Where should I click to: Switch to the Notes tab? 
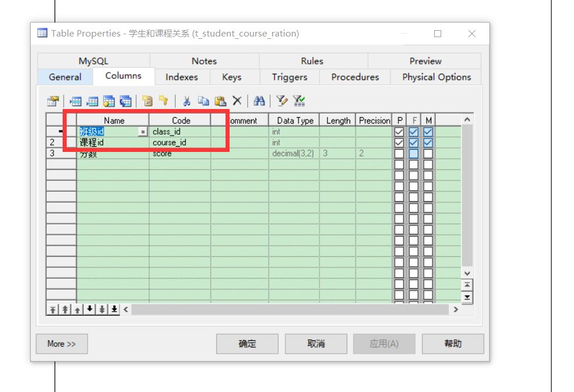[204, 61]
